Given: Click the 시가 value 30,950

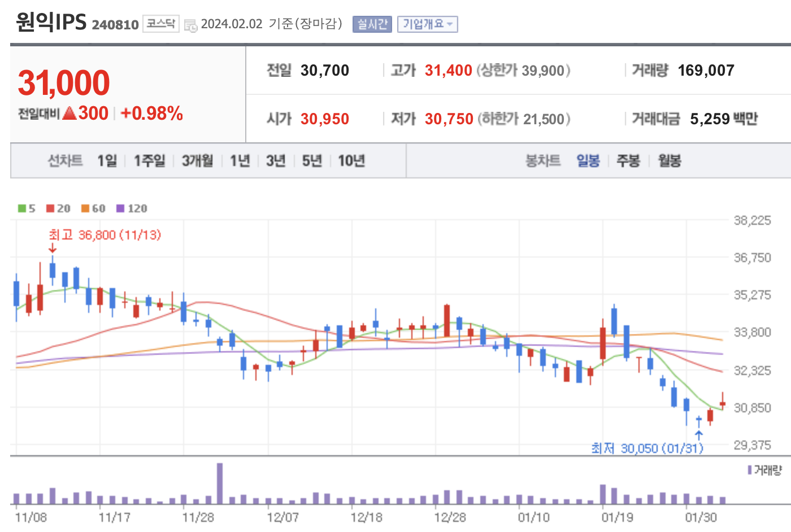Looking at the screenshot, I should pos(325,119).
